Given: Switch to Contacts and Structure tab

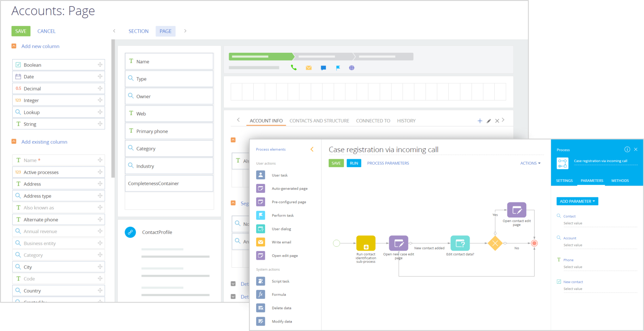Looking at the screenshot, I should coord(319,121).
